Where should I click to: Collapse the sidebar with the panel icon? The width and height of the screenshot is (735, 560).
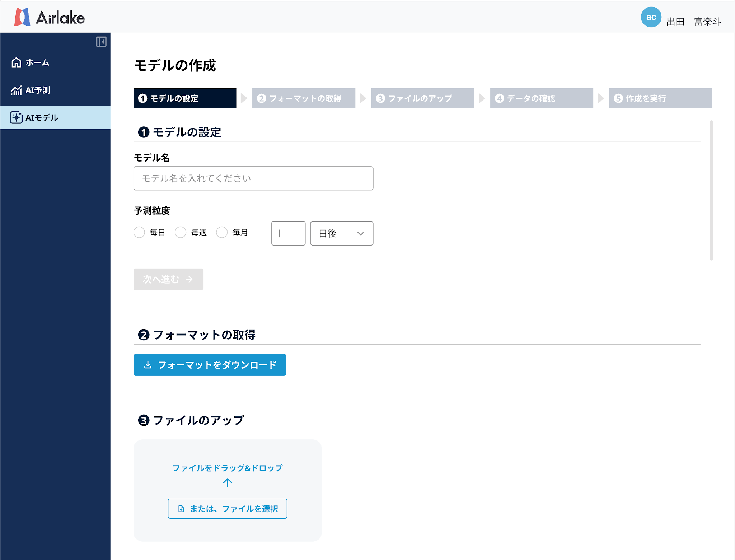(101, 42)
